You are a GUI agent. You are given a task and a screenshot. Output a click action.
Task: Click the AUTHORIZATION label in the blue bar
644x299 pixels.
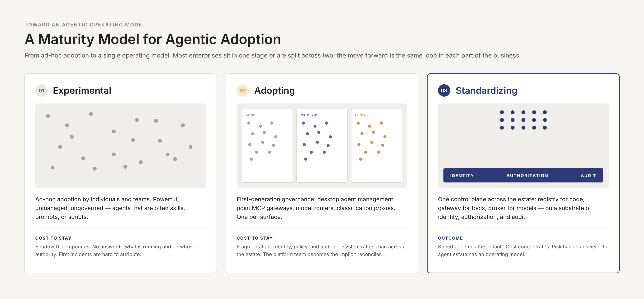point(527,176)
